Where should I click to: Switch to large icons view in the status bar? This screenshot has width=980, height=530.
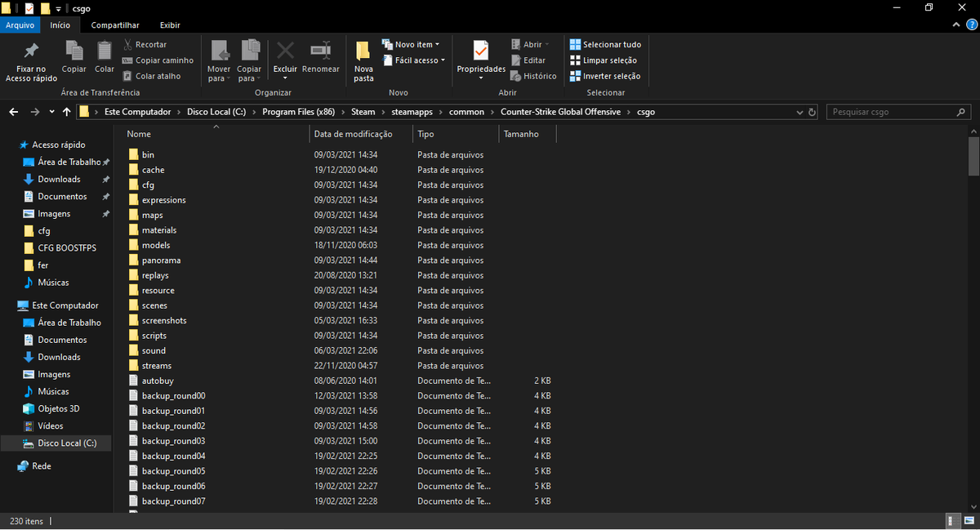pyautogui.click(x=968, y=521)
